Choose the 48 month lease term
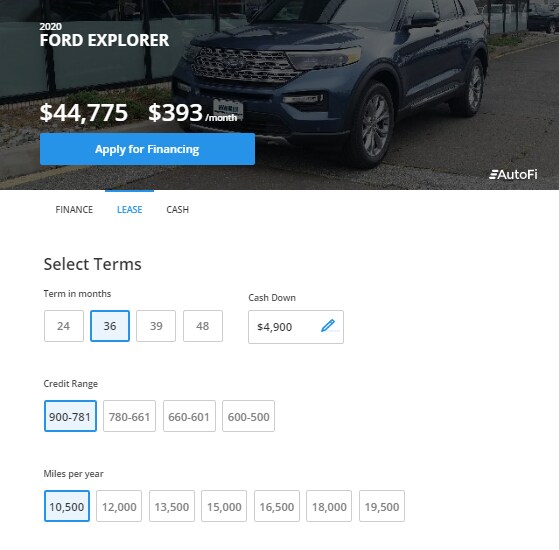Viewport: 559px width, 550px height. point(203,326)
